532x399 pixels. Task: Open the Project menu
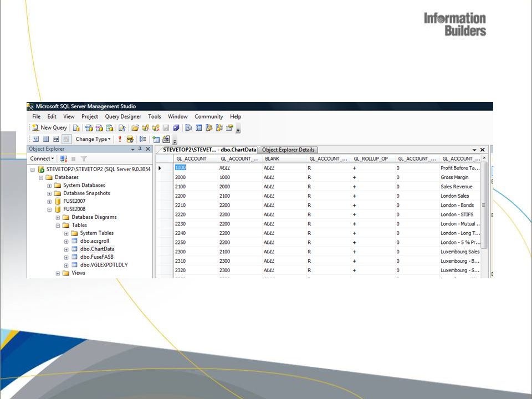pyautogui.click(x=90, y=116)
